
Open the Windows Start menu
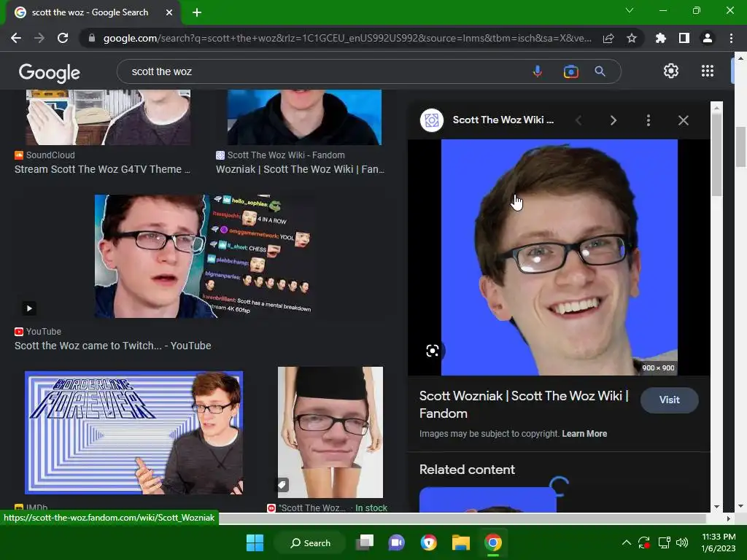click(x=255, y=542)
